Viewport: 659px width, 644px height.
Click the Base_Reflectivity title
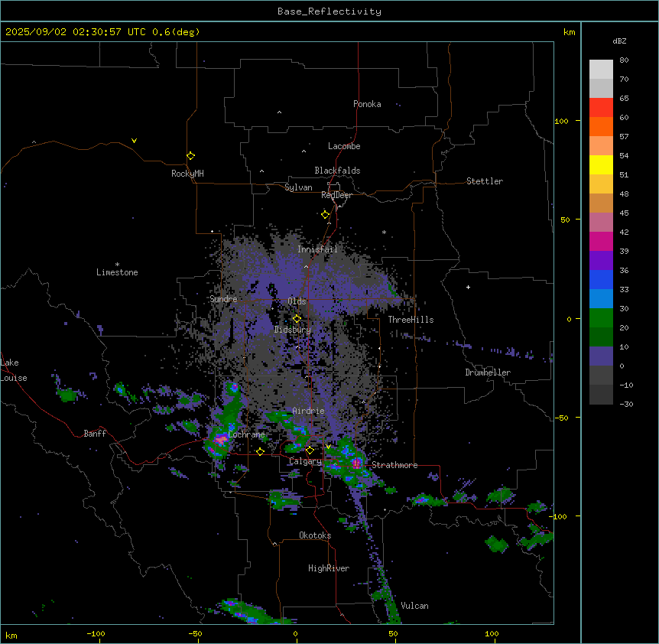329,11
